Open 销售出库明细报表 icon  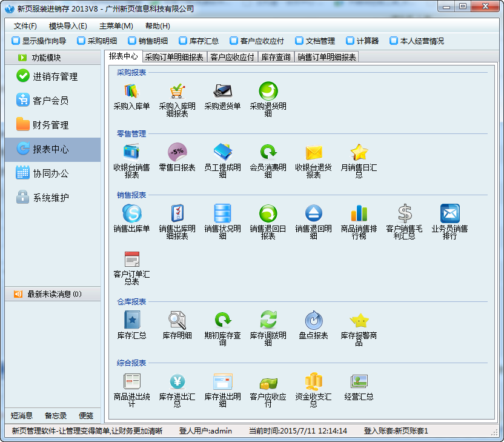click(177, 213)
